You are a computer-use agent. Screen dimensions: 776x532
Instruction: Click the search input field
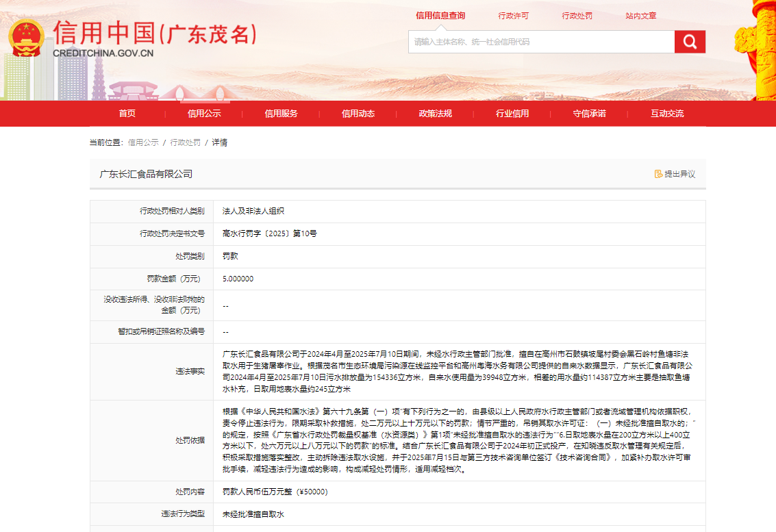point(541,42)
